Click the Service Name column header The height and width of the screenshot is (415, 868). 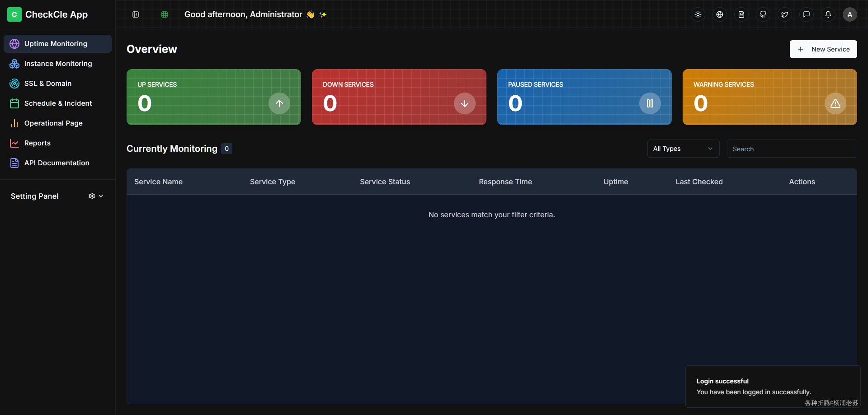tap(158, 182)
